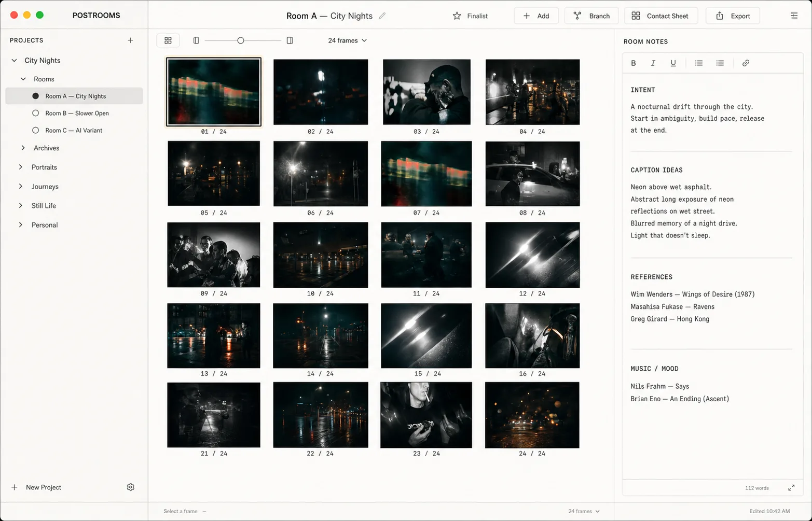Apply bold formatting in Room Notes
The width and height of the screenshot is (812, 521).
[634, 63]
